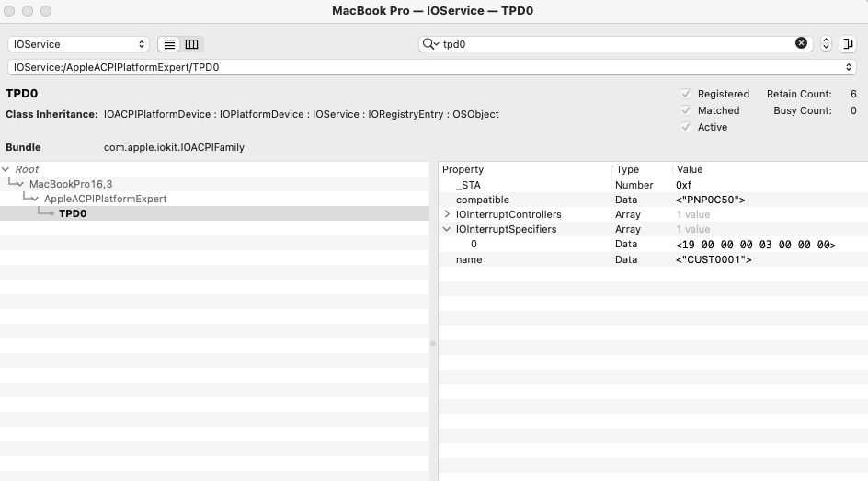868x481 pixels.
Task: Open the search options magnifier icon
Action: (x=430, y=44)
